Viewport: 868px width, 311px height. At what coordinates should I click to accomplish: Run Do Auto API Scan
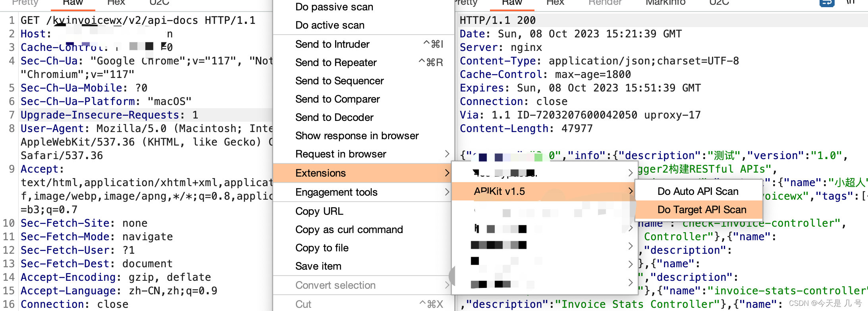(x=698, y=191)
